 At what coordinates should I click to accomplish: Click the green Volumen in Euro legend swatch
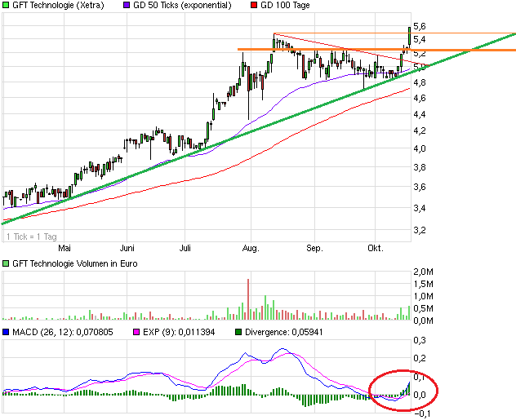point(6,263)
